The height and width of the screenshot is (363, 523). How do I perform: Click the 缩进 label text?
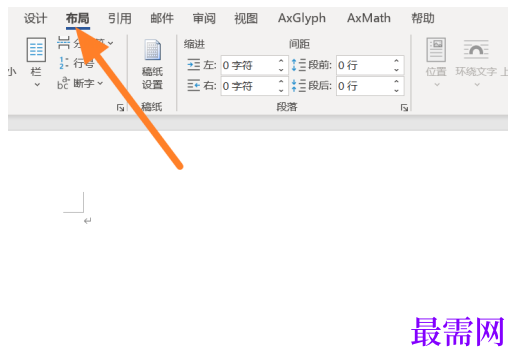[x=194, y=44]
